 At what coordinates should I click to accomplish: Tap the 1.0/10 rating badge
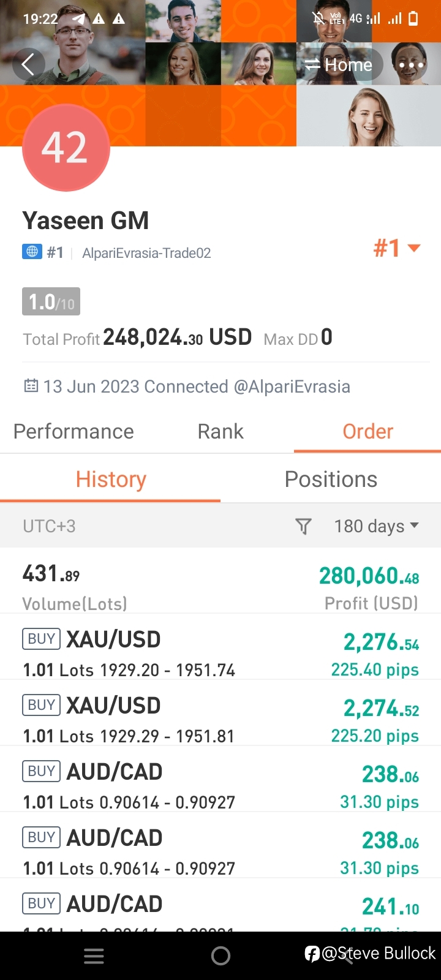point(51,301)
